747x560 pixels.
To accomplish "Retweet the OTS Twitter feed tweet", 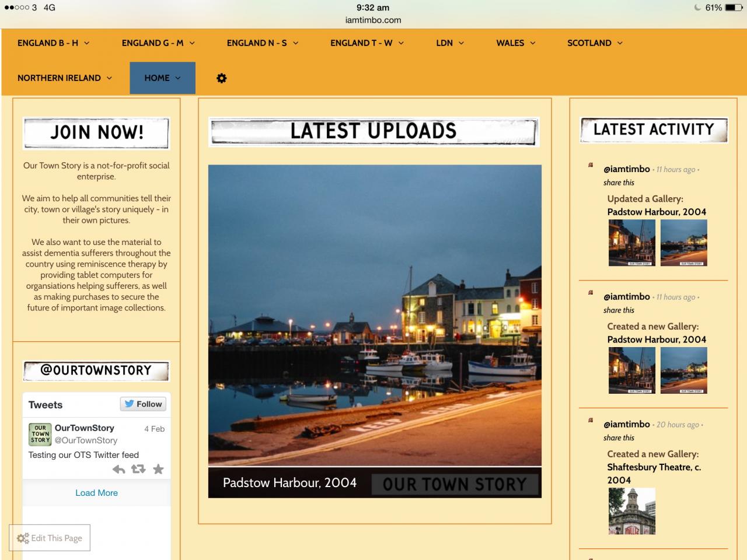I will [x=138, y=469].
